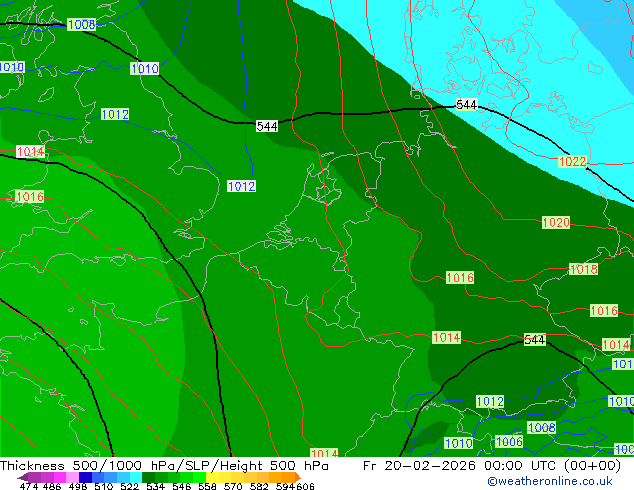Click the 1012 label near the bottom right
This screenshot has height=490, width=634.
coord(490,401)
